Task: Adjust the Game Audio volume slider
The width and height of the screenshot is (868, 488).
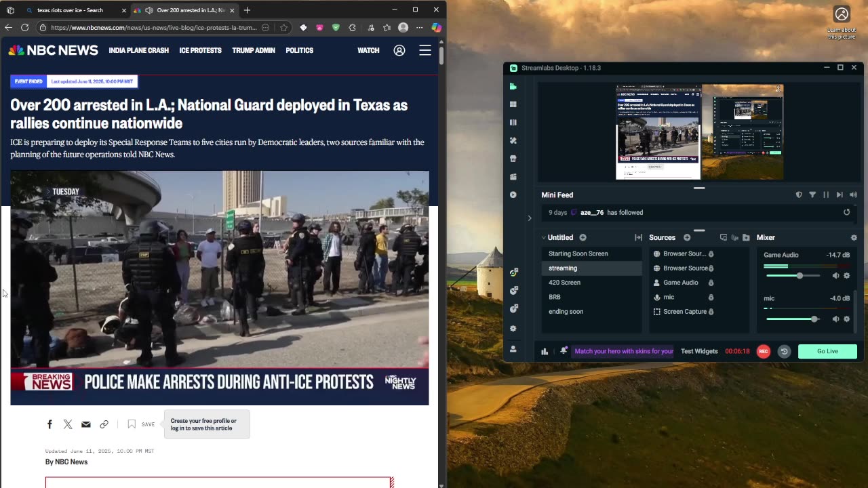Action: [x=792, y=276]
